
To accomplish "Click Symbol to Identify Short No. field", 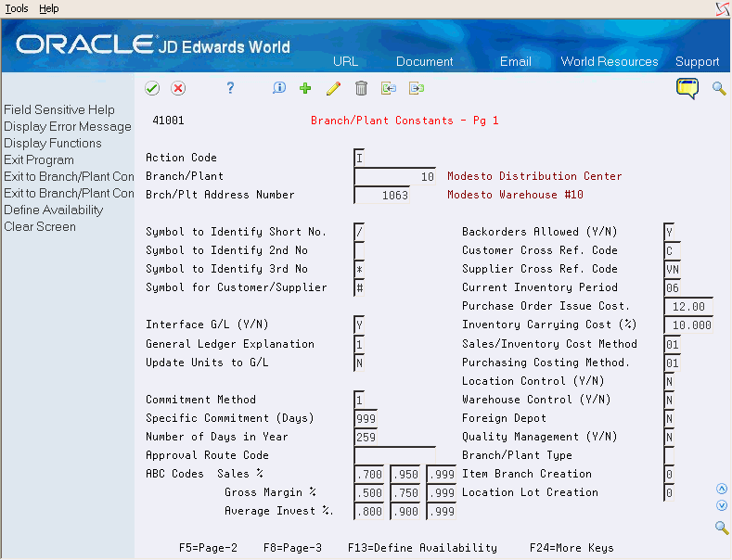I will pos(359,232).
